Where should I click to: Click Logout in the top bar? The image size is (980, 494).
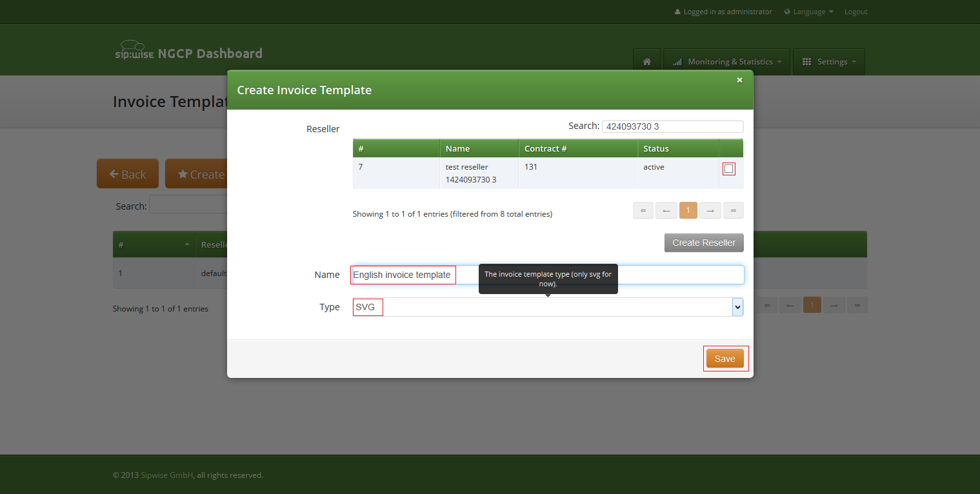click(855, 11)
